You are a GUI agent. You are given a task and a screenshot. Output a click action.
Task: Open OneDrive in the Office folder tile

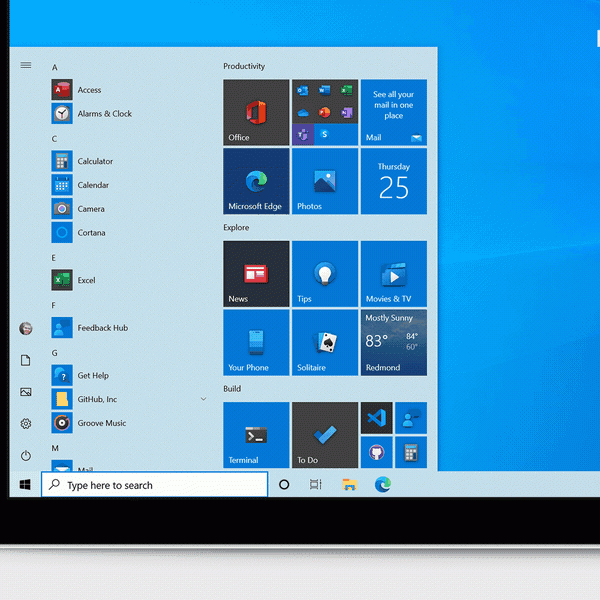click(x=303, y=112)
